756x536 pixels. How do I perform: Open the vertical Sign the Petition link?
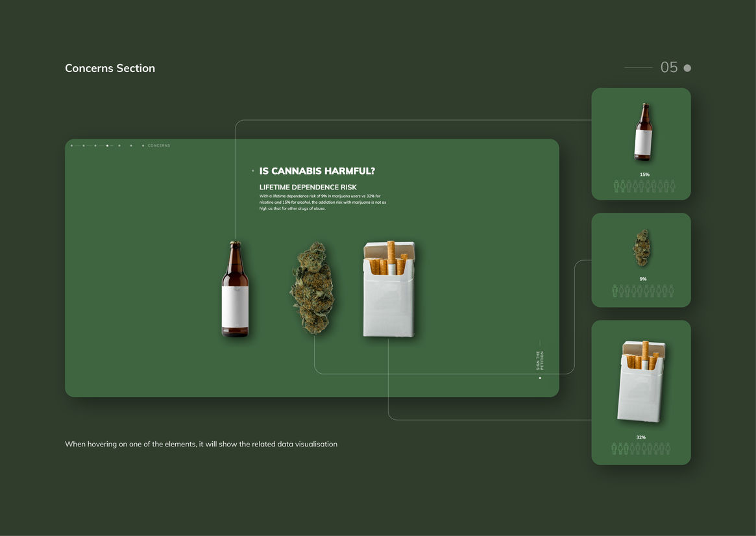pos(539,361)
